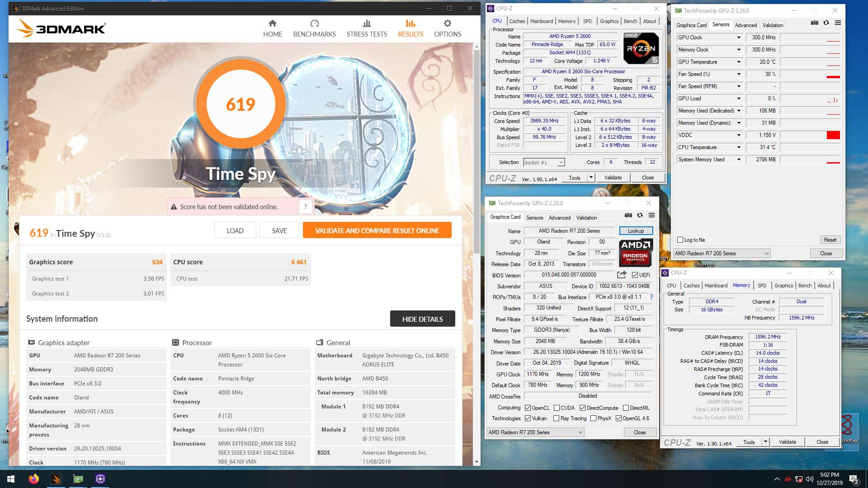This screenshot has width=868, height=488.
Task: Click the VDDC red sensor graph bar
Action: click(x=833, y=135)
